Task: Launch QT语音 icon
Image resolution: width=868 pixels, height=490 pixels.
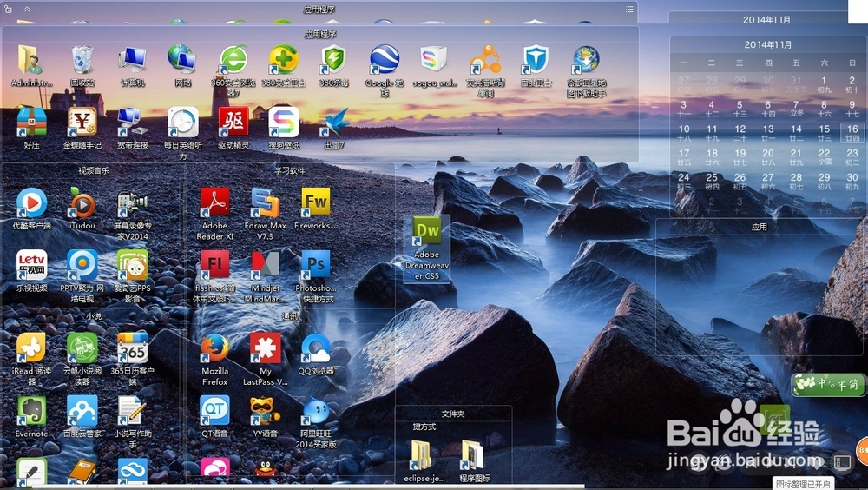Action: pyautogui.click(x=214, y=410)
